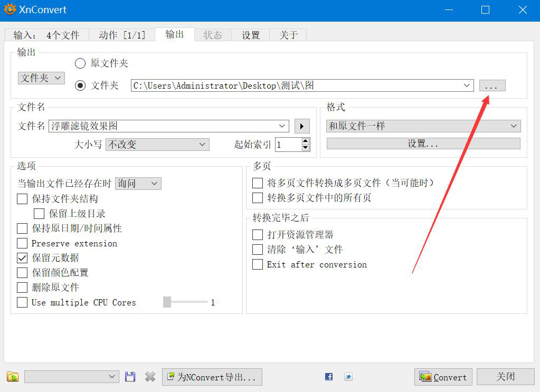Viewport: 540px width, 392px height.
Task: Save preset with the floppy disk icon
Action: [x=130, y=377]
